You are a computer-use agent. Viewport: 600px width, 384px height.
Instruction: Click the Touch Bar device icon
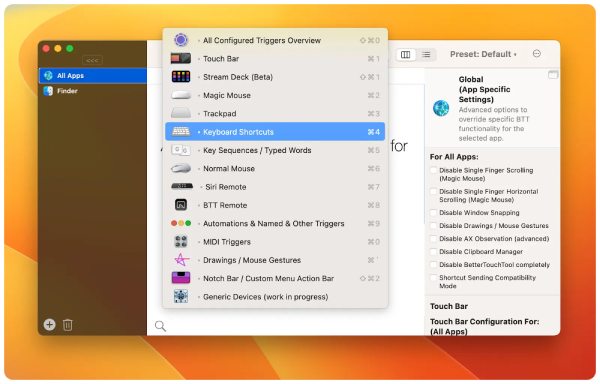coord(181,58)
